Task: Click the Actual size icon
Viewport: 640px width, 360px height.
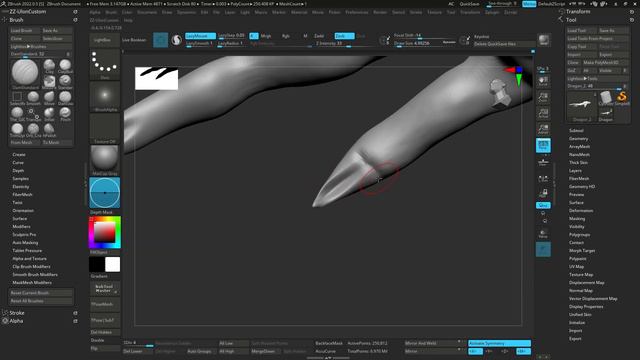Action: [543, 113]
